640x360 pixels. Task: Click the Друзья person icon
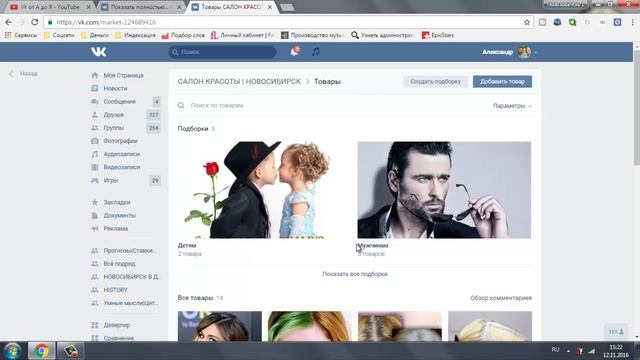click(x=95, y=115)
